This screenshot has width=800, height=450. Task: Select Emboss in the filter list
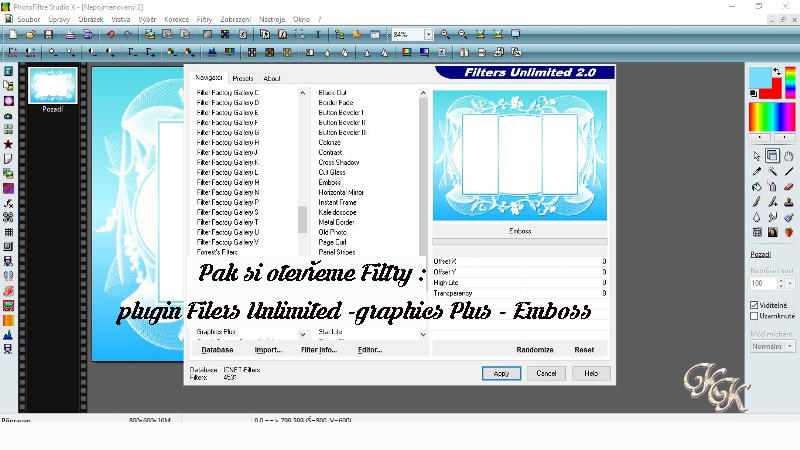pyautogui.click(x=330, y=182)
